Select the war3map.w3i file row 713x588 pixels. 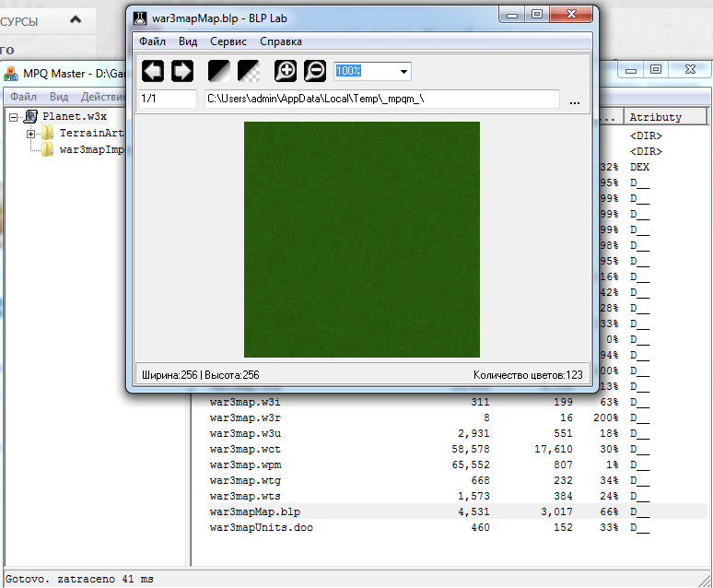(457, 402)
